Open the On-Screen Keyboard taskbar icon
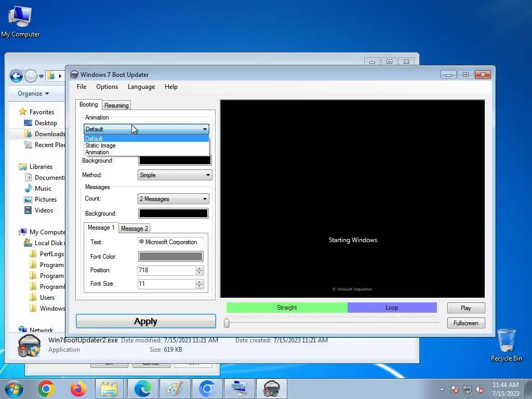The image size is (532, 399). (240, 389)
